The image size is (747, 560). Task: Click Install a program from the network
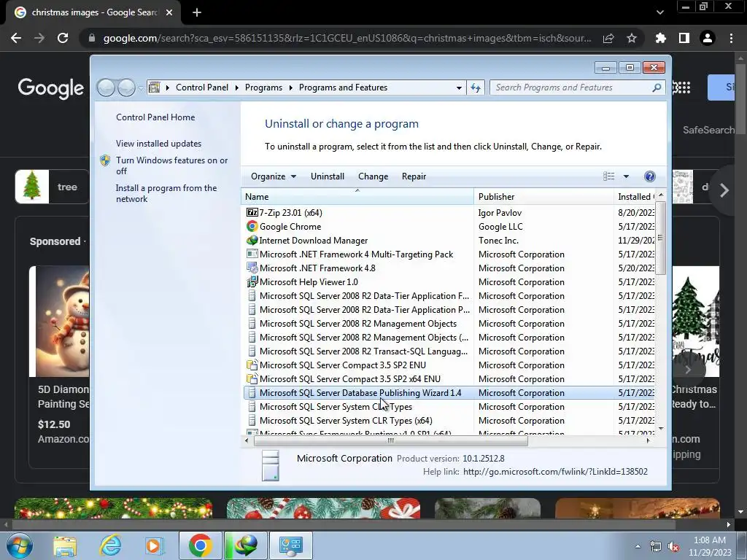click(166, 193)
